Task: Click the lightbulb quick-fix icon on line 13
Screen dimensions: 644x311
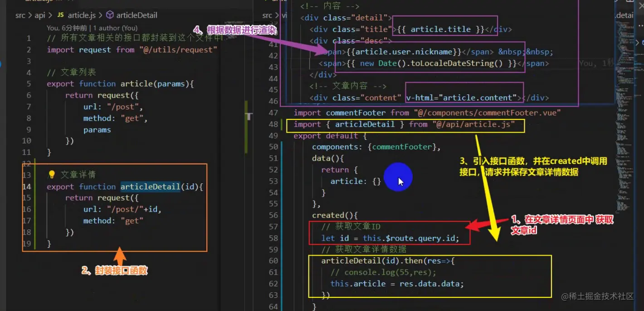Action: [51, 174]
